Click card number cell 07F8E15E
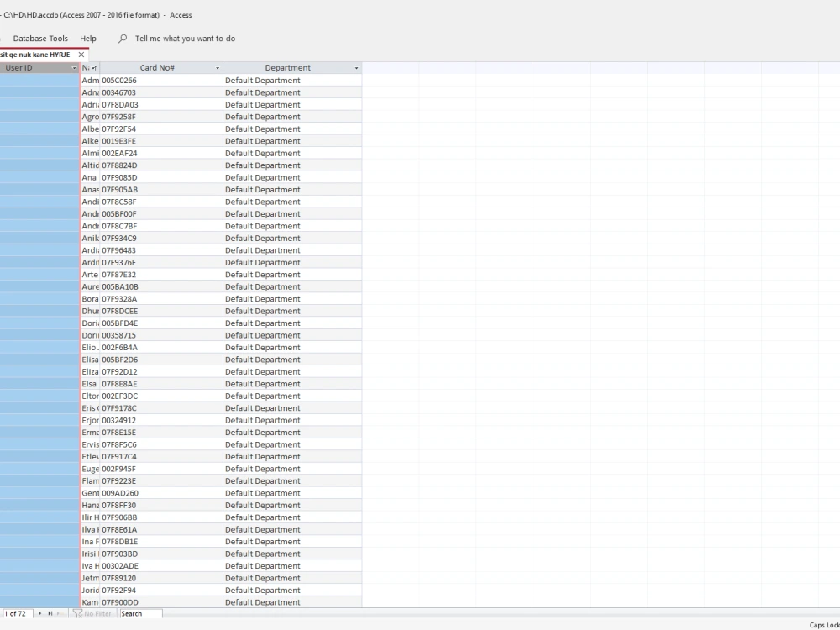Viewport: 840px width, 630px height. pos(161,433)
